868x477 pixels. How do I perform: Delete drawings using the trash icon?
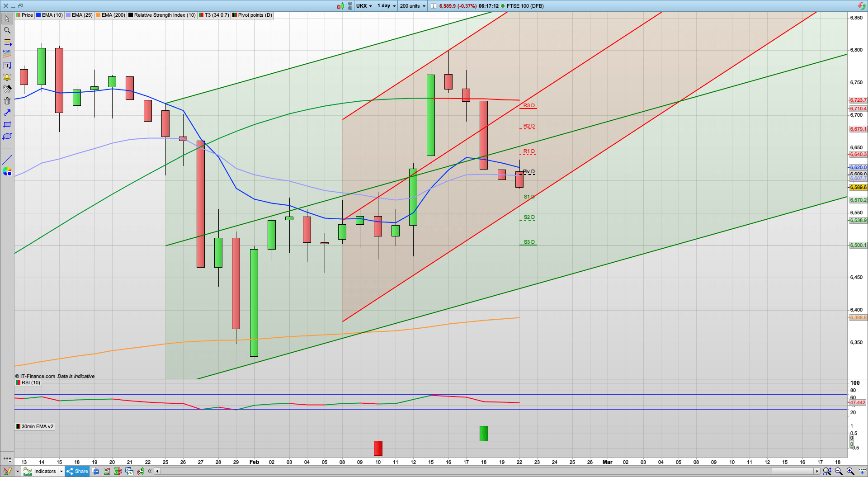coord(7,100)
